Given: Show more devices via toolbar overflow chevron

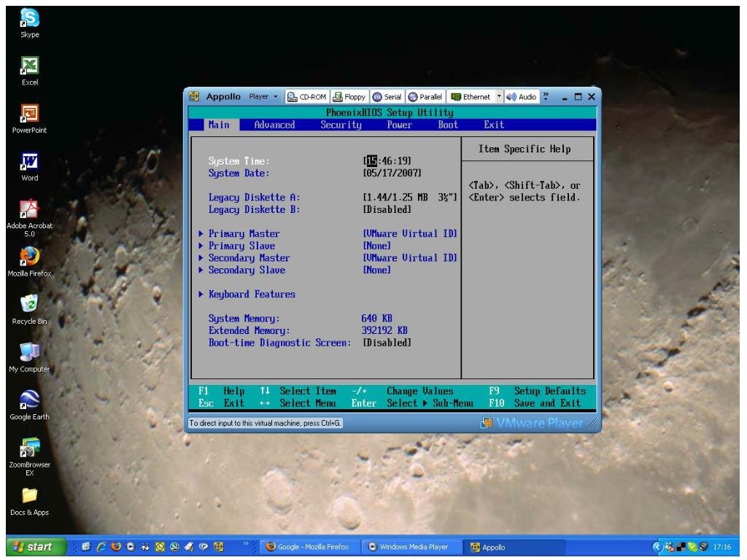Looking at the screenshot, I should click(x=546, y=96).
